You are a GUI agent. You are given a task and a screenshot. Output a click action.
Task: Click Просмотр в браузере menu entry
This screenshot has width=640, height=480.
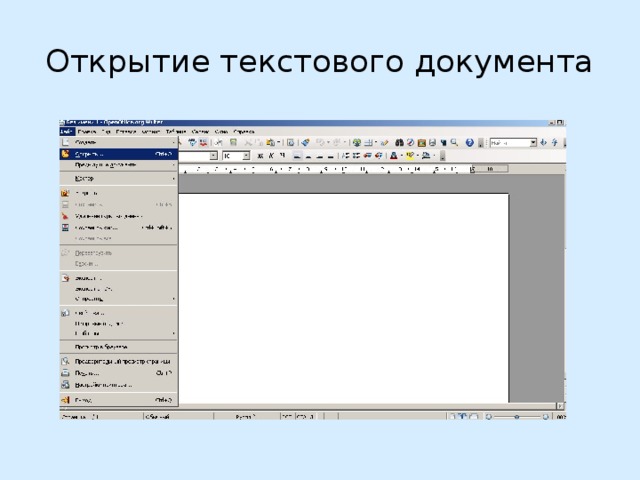pos(118,347)
